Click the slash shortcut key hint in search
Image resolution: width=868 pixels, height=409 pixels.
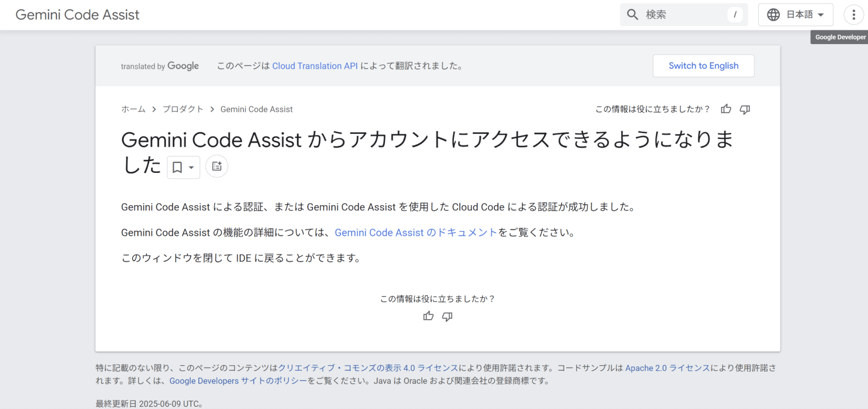coord(735,15)
